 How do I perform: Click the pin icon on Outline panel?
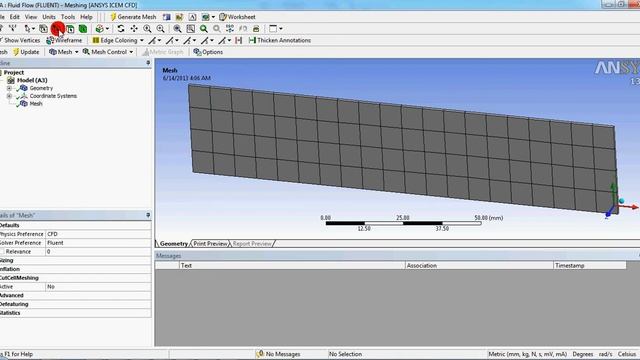[148, 63]
